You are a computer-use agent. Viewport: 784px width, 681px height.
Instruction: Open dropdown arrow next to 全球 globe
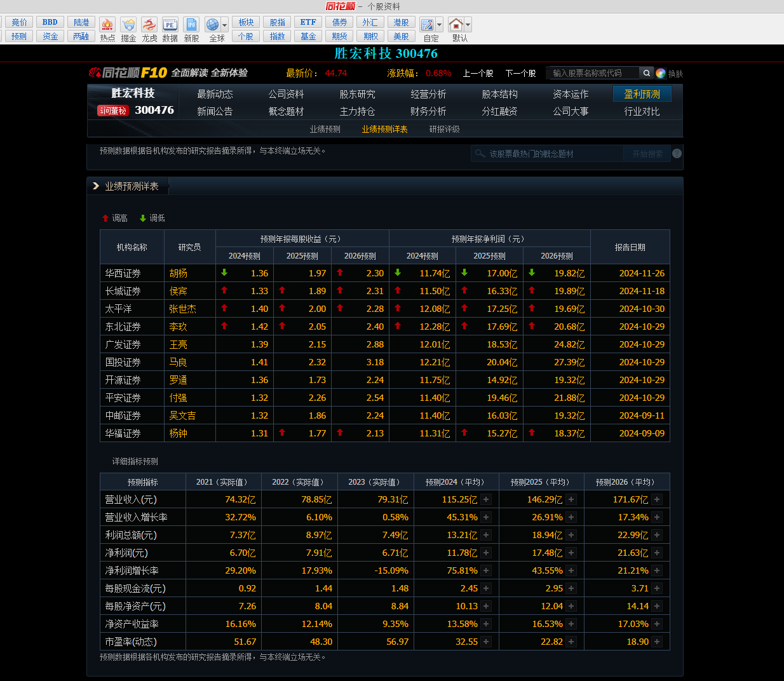point(225,25)
